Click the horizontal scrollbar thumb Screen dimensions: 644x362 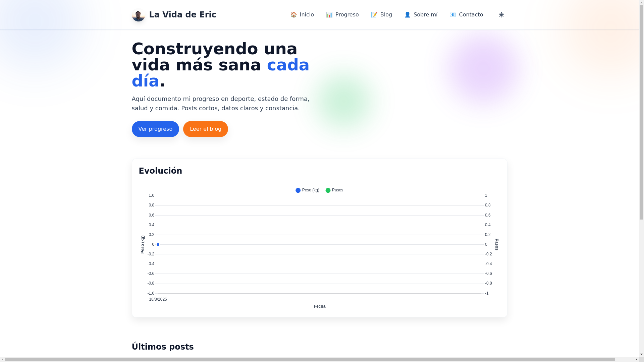pyautogui.click(x=310, y=360)
